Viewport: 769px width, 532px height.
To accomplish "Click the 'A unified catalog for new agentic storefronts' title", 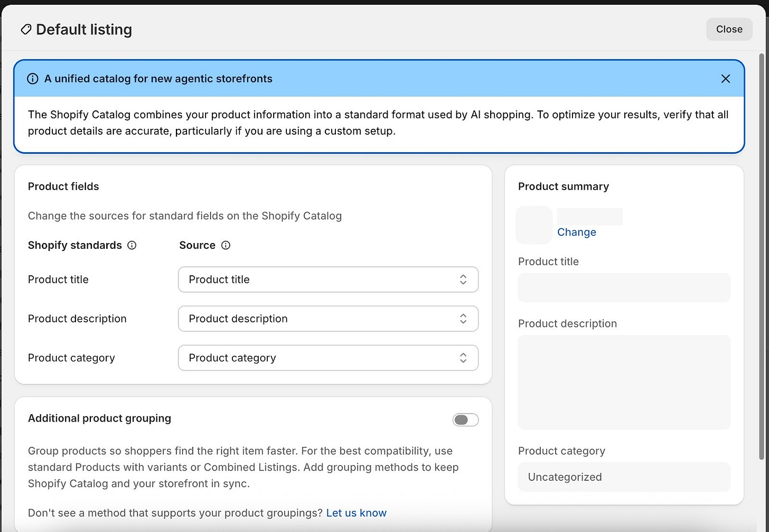I will (158, 79).
